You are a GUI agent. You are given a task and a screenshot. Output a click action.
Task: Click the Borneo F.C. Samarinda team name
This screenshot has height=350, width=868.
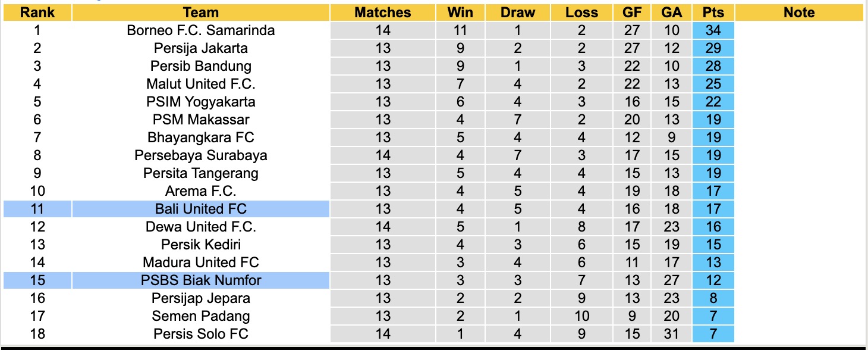[201, 30]
